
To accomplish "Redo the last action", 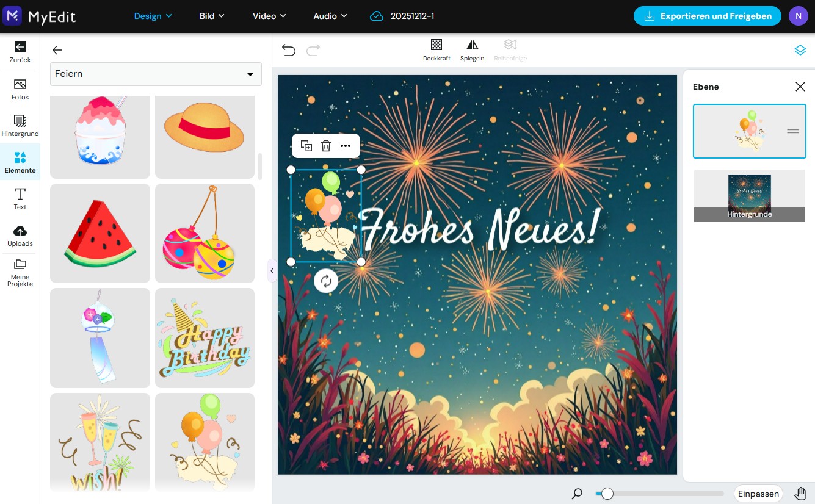I will pos(313,50).
